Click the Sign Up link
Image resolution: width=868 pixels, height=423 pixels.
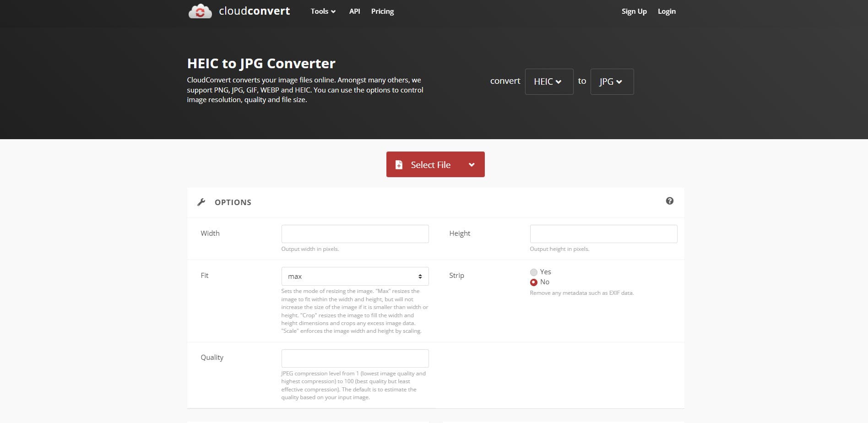point(634,11)
